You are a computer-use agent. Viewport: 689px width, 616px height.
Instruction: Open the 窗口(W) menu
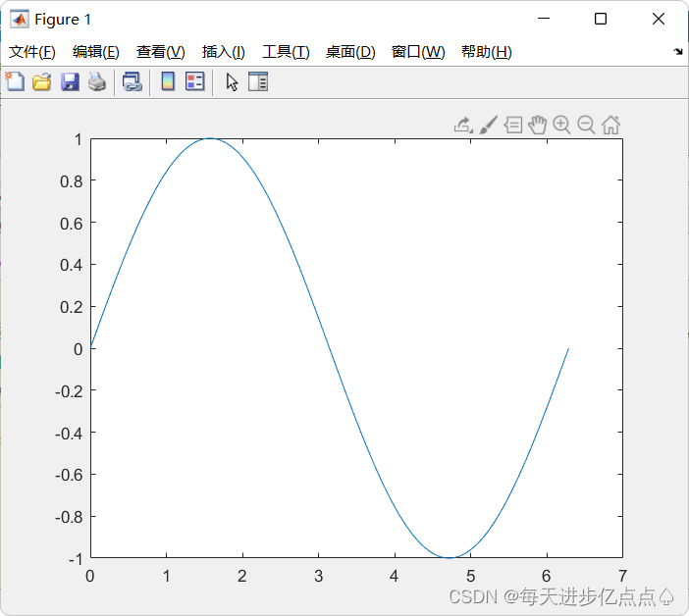[418, 52]
